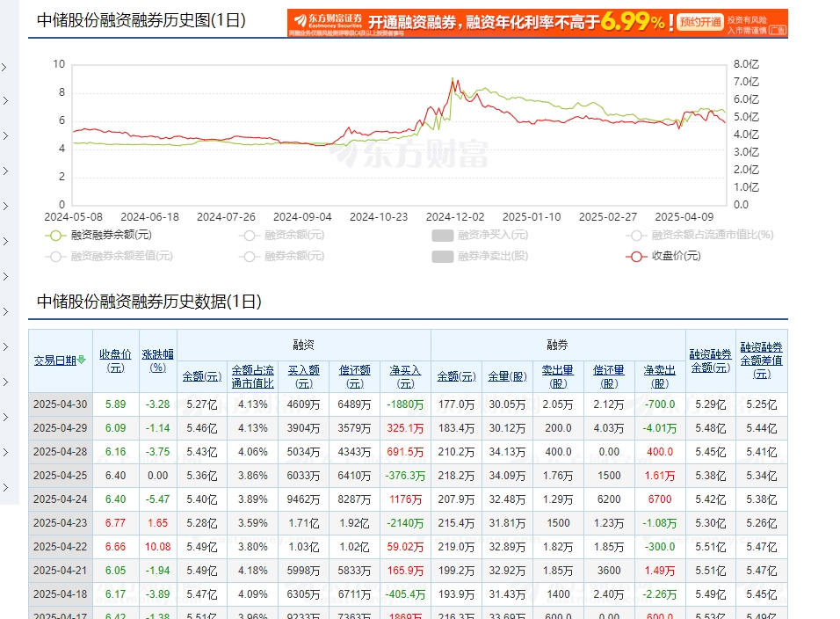Expand the fourth left sidebar chevron
The width and height of the screenshot is (840, 619).
4,171
